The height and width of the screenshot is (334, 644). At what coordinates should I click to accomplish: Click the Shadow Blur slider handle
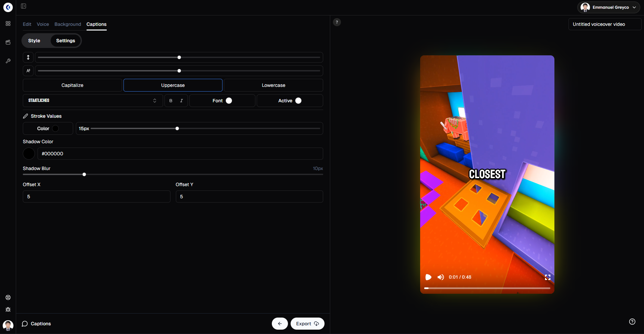pyautogui.click(x=84, y=174)
